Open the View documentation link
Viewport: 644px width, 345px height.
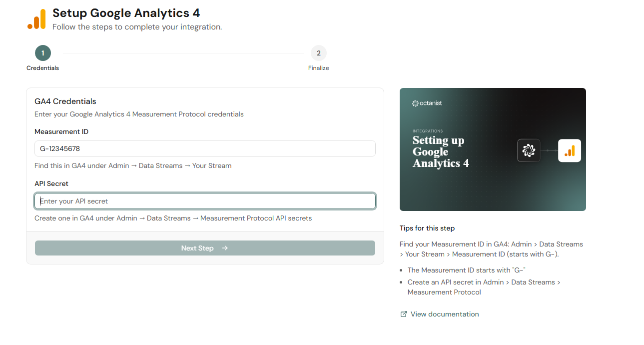445,314
